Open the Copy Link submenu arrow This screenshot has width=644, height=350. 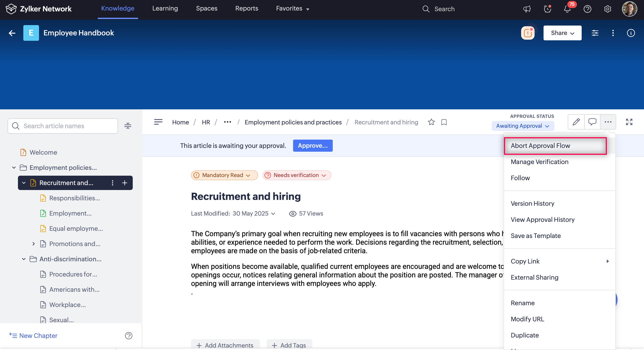[x=607, y=261]
